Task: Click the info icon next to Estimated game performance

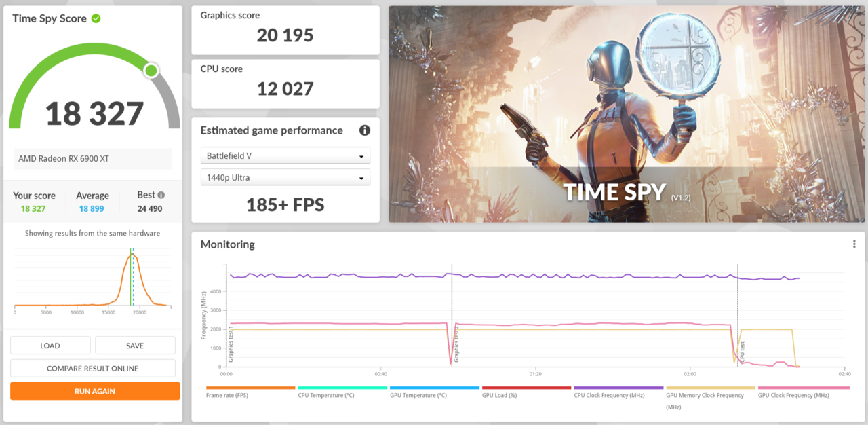Action: pos(364,130)
